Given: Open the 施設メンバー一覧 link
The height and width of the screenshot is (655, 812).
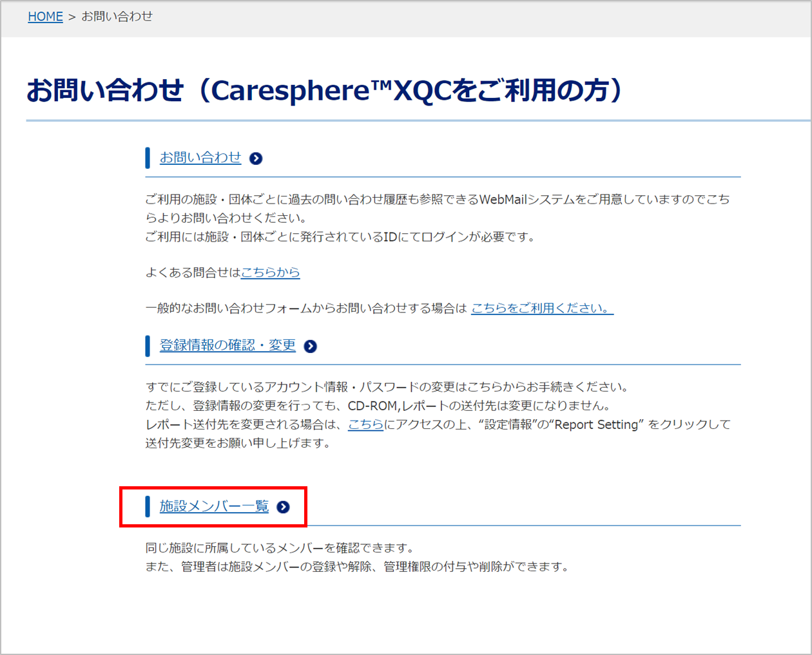Looking at the screenshot, I should 214,506.
